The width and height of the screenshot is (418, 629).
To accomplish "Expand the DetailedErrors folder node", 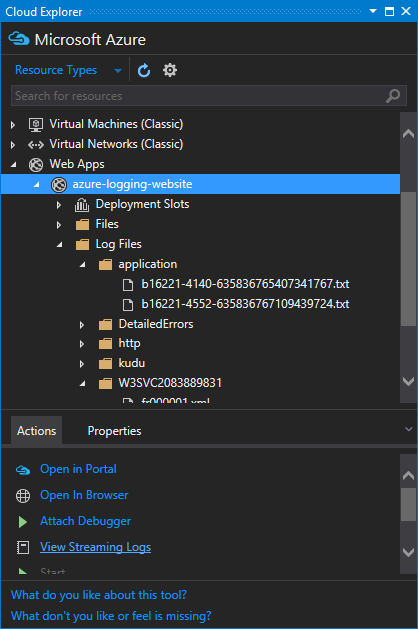I will (82, 325).
